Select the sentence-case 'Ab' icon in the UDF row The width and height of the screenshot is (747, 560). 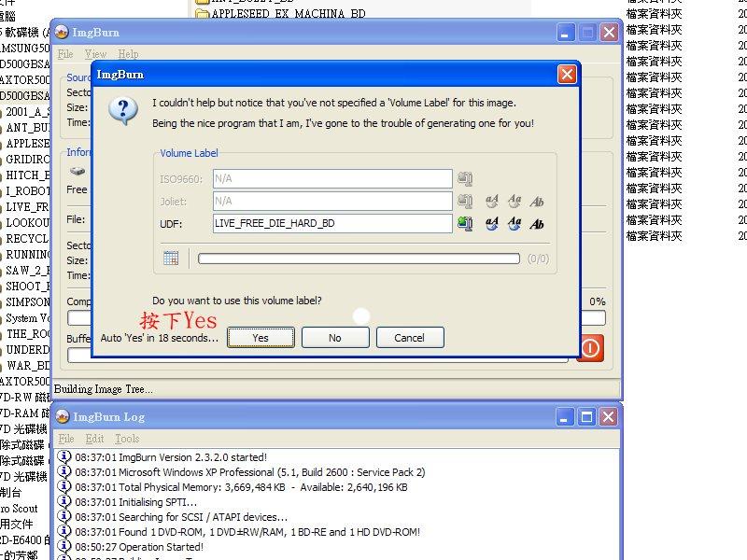(x=536, y=223)
